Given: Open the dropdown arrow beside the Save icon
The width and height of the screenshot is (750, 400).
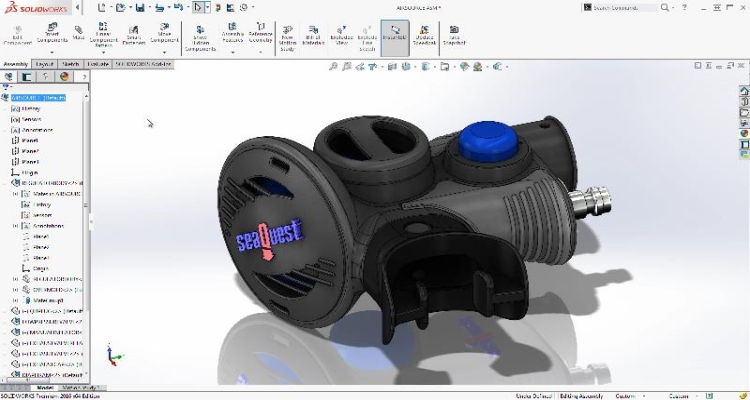Looking at the screenshot, I should click(x=149, y=8).
